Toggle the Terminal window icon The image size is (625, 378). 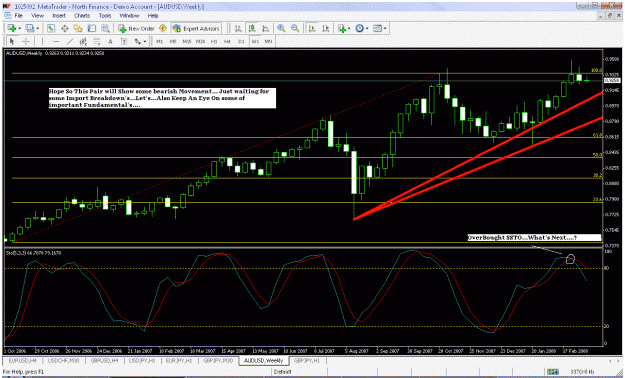tap(92, 28)
